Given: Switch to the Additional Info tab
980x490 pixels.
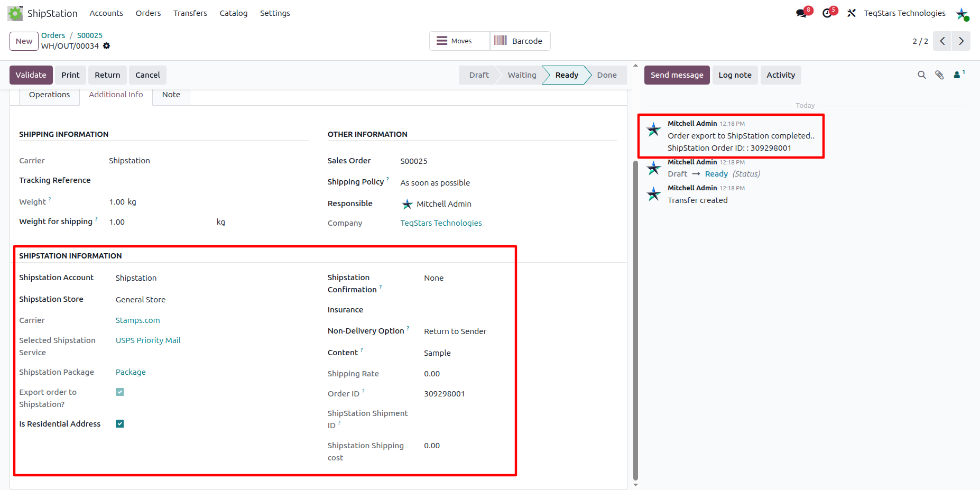Looking at the screenshot, I should [116, 95].
